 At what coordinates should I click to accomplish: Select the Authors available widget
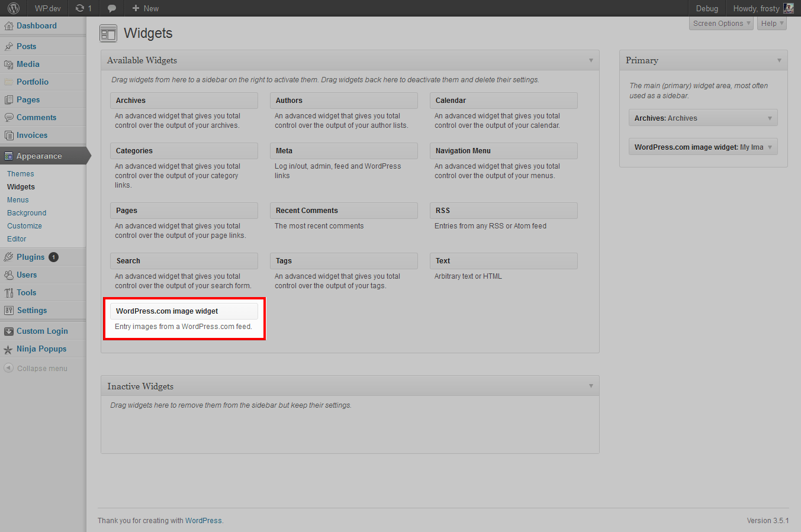[344, 101]
